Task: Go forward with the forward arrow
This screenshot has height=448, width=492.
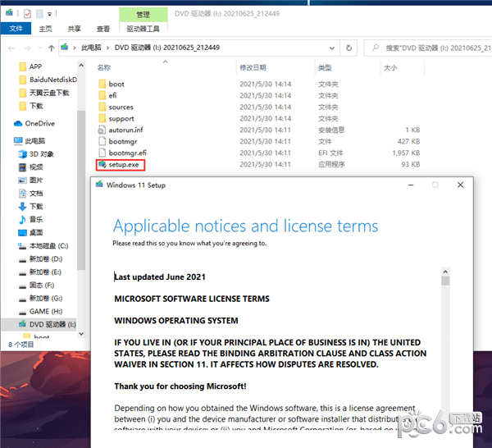Action: (x=27, y=48)
